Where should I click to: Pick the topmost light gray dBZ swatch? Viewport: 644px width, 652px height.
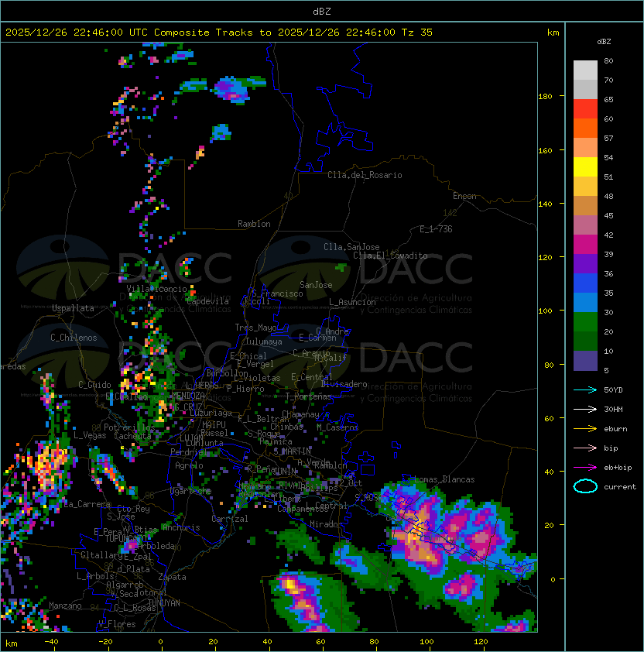(585, 70)
